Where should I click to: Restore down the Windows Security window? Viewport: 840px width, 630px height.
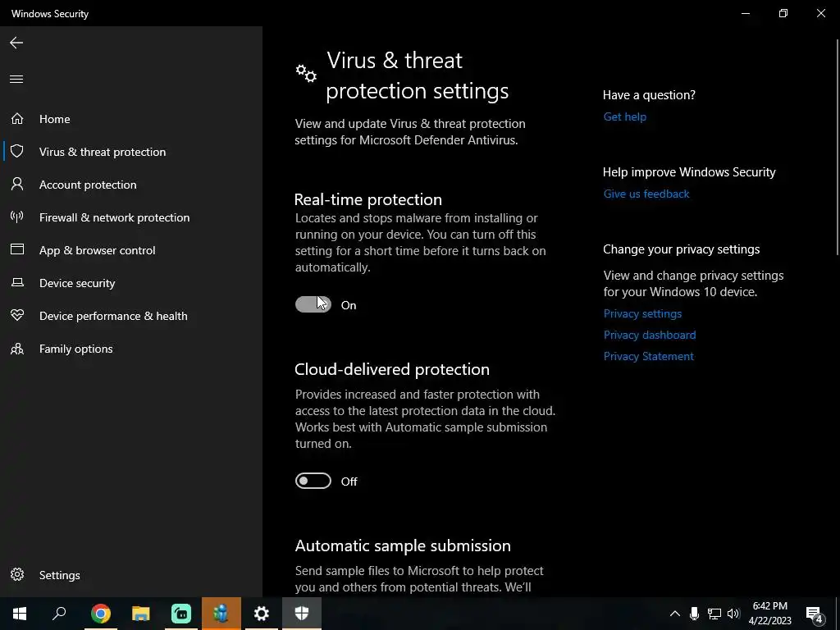pos(783,13)
